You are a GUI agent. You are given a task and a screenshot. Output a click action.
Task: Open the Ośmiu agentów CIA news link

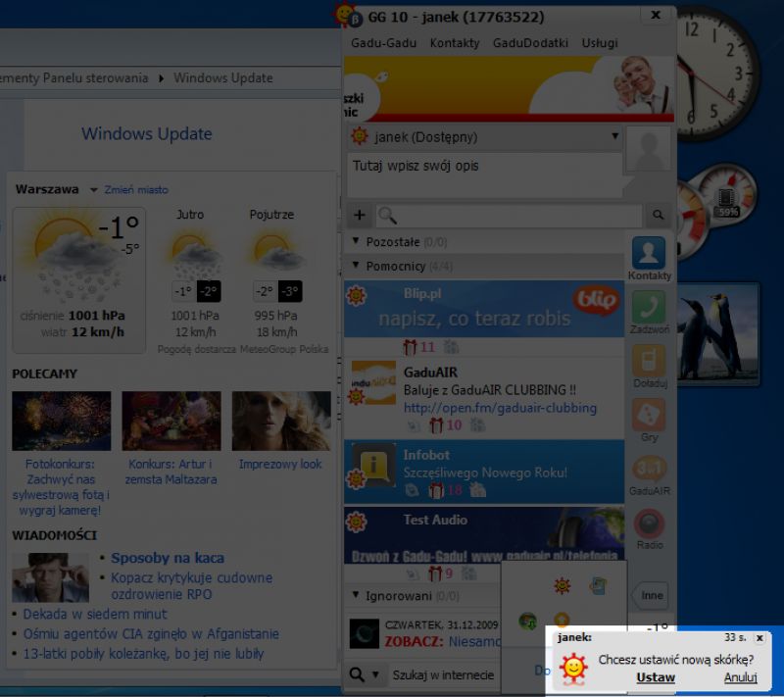click(x=151, y=634)
